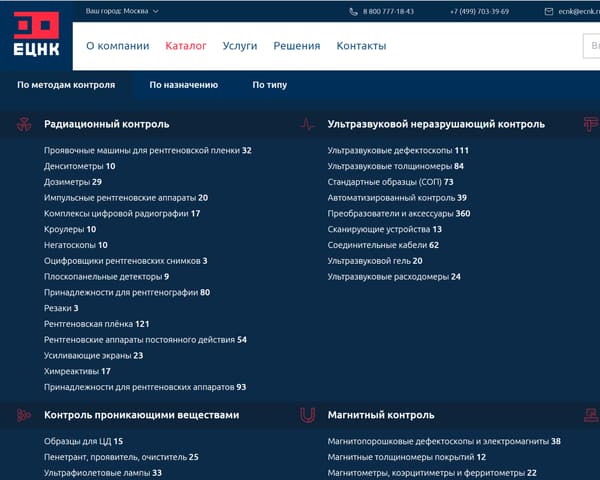Open Магнитный контроль heading

pos(381,415)
